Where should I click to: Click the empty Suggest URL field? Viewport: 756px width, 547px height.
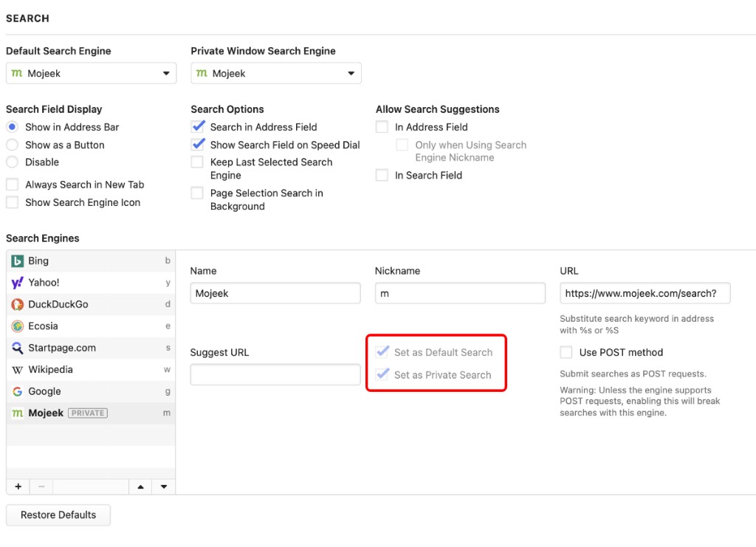point(275,374)
